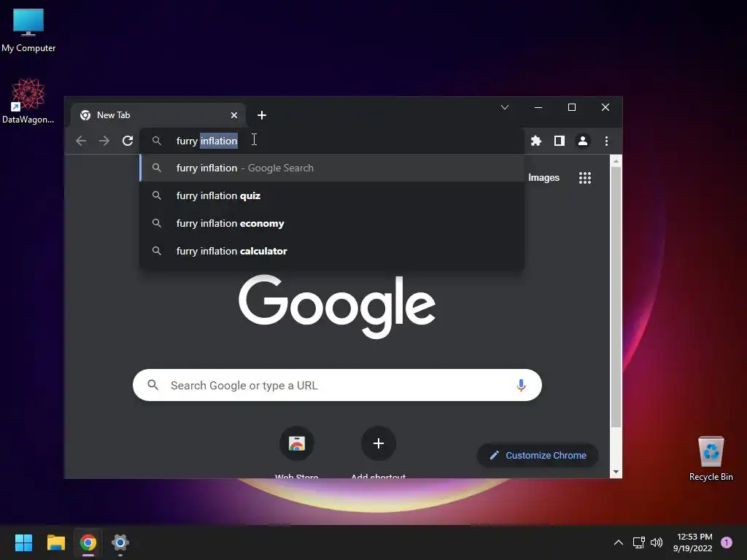Click the page scrollbar down arrow
This screenshot has width=747, height=560.
(616, 472)
